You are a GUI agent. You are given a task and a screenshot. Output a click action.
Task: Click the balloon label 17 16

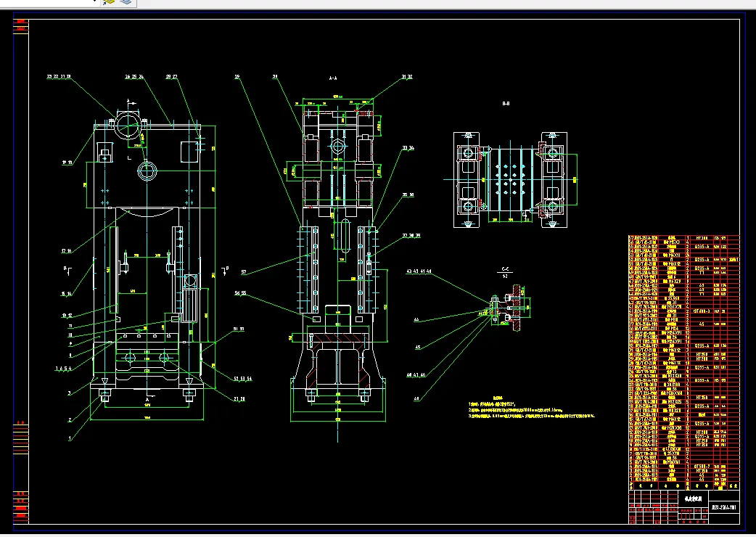67,251
